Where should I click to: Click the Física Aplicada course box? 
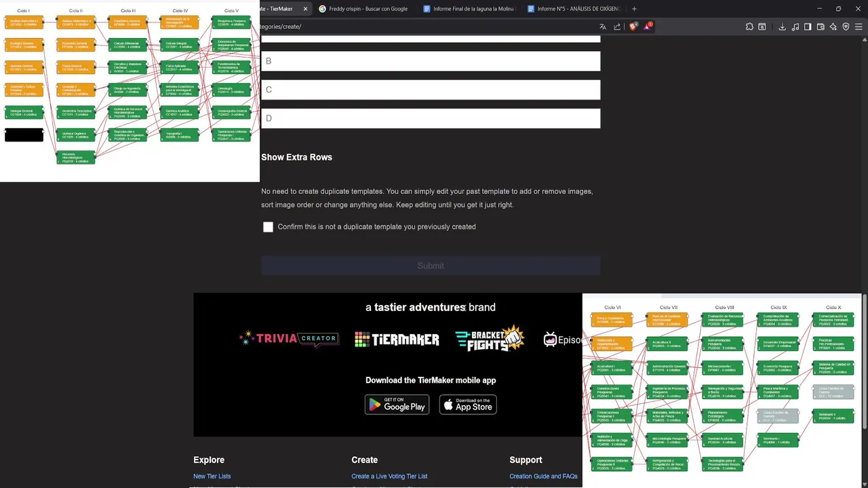[180, 67]
